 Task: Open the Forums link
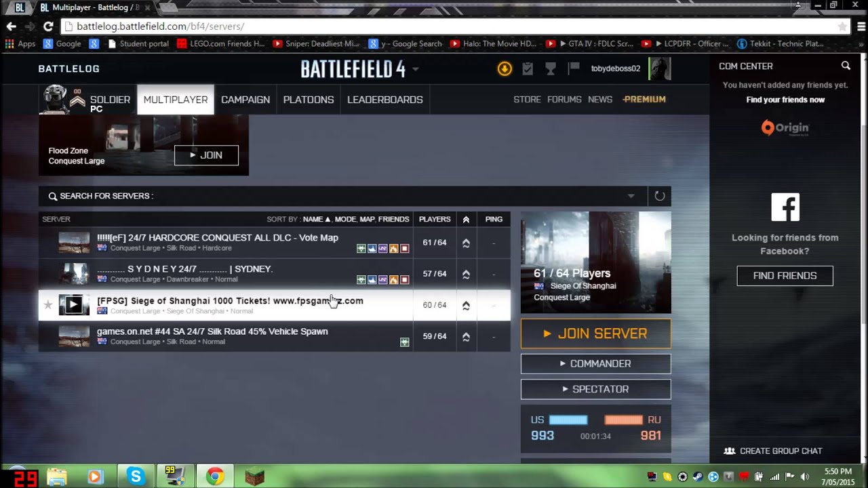pyautogui.click(x=564, y=99)
